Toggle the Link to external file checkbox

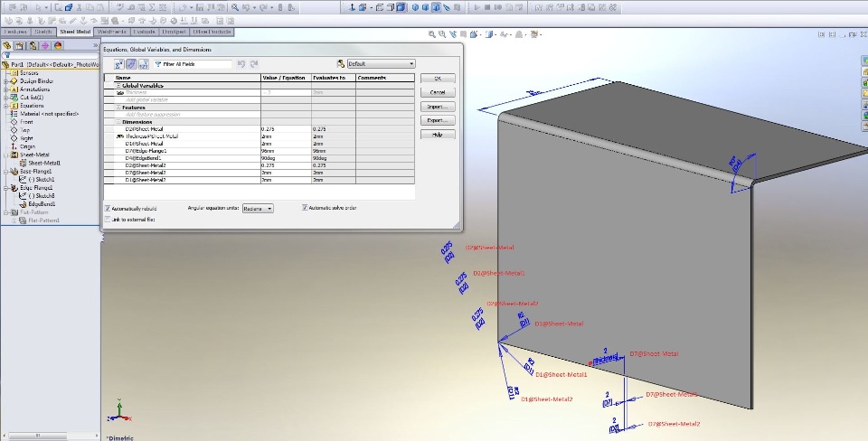(x=108, y=220)
